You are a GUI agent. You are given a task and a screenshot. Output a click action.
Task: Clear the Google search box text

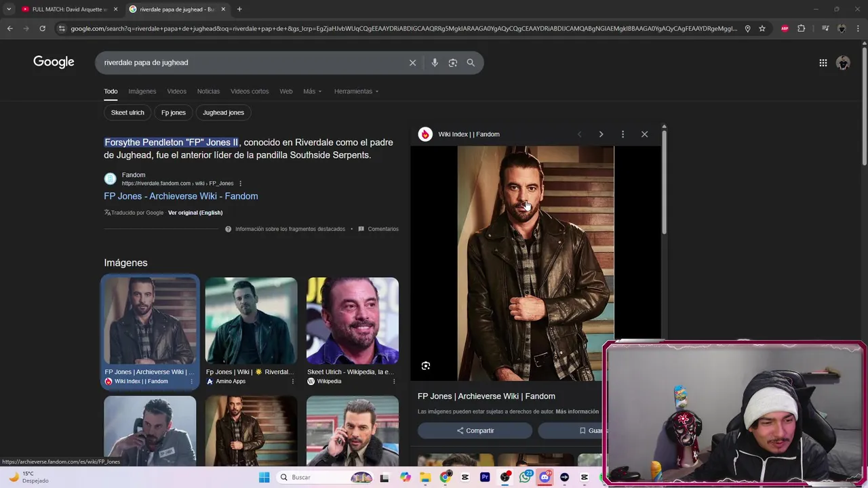pos(412,62)
